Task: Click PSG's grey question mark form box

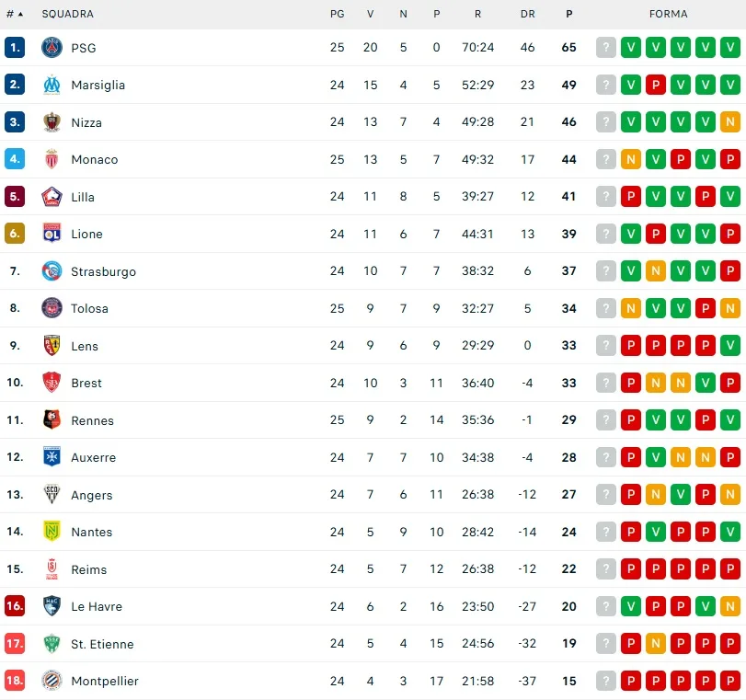Action: pyautogui.click(x=606, y=48)
